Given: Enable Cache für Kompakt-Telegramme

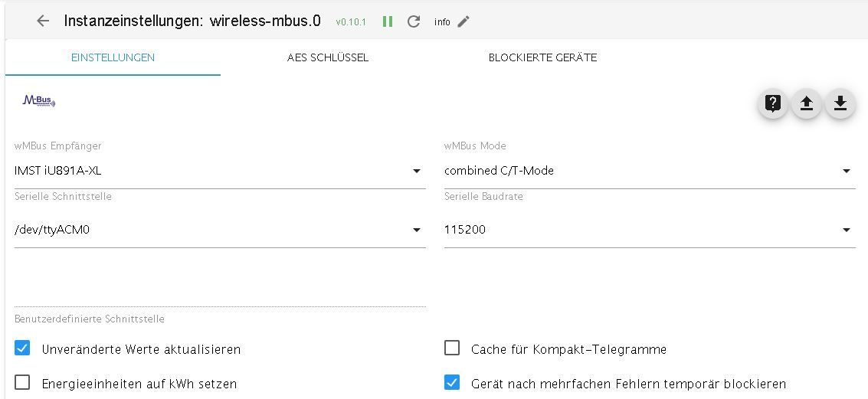Looking at the screenshot, I should [452, 348].
